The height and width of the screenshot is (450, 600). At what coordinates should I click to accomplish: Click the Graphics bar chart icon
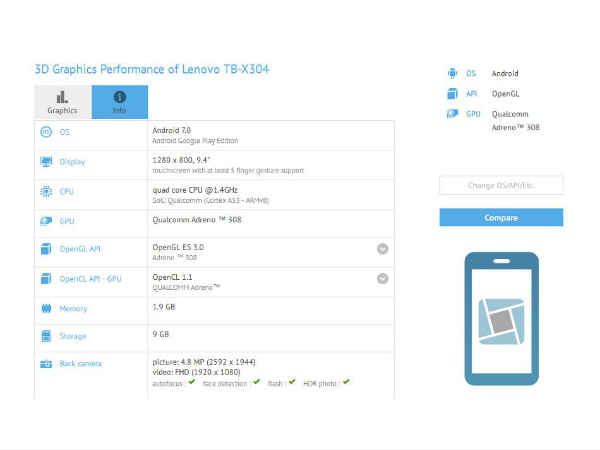(62, 97)
